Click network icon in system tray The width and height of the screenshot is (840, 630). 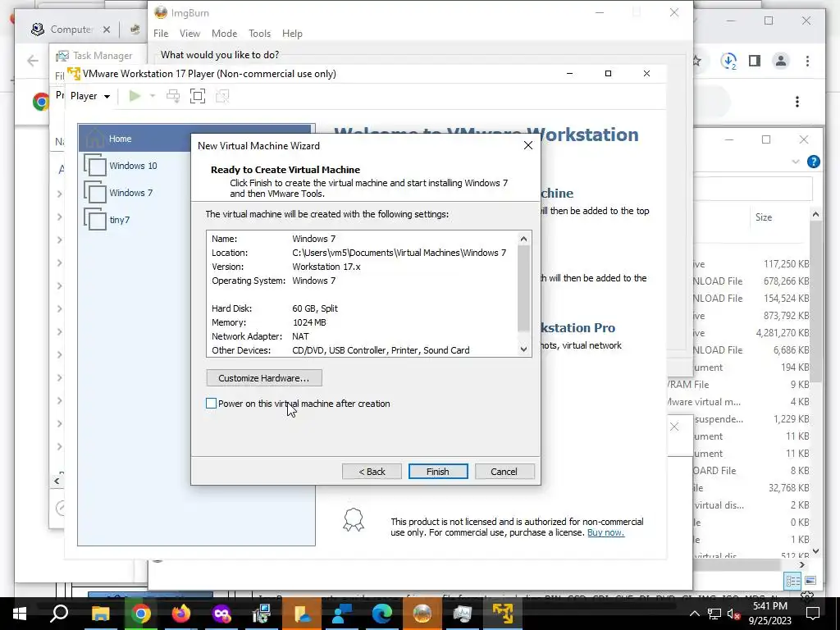(x=714, y=614)
